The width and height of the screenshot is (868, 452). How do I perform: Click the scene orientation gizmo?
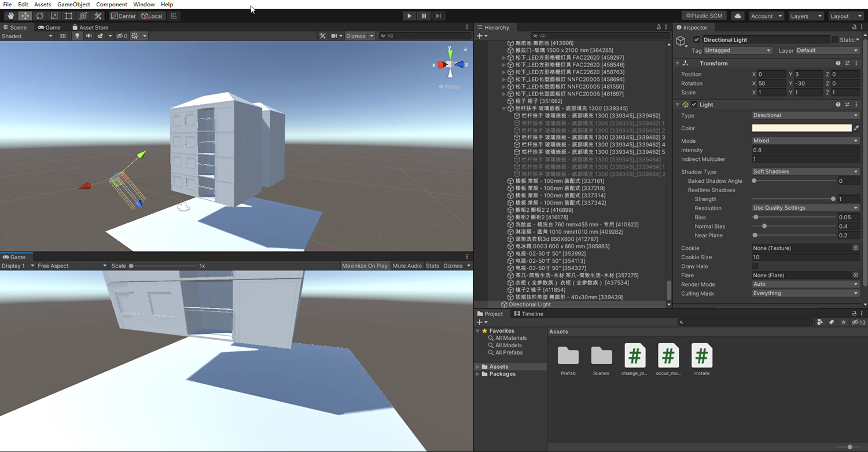click(x=450, y=65)
